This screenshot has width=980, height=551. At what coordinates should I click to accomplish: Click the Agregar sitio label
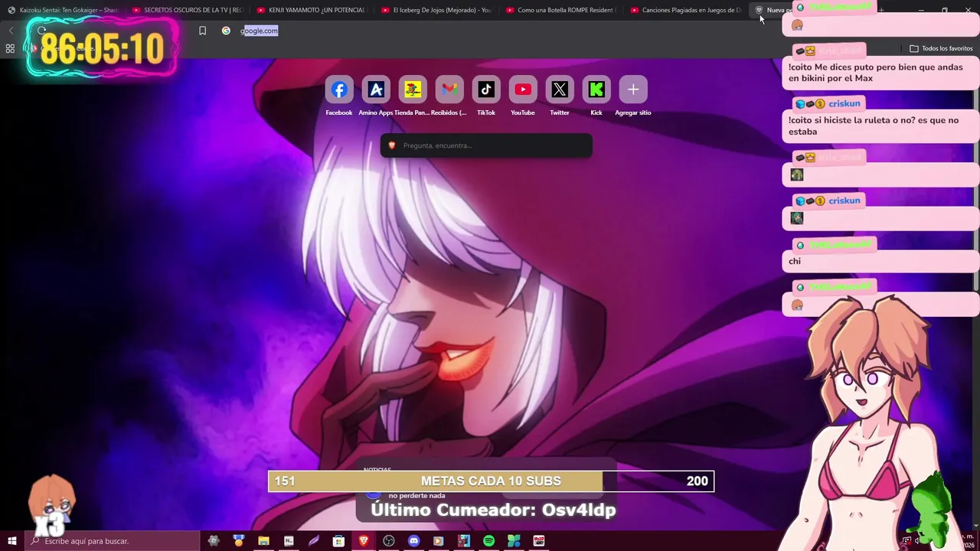pyautogui.click(x=633, y=112)
